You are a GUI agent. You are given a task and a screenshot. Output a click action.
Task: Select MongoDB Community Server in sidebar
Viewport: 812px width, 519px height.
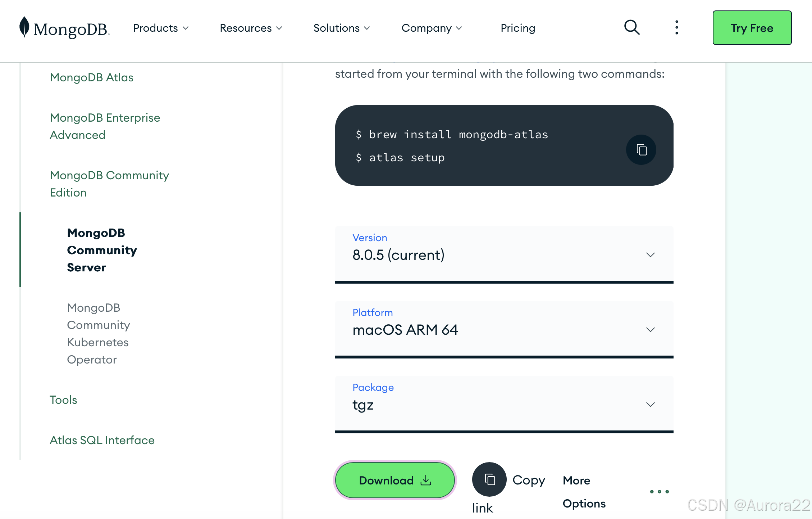[102, 250]
